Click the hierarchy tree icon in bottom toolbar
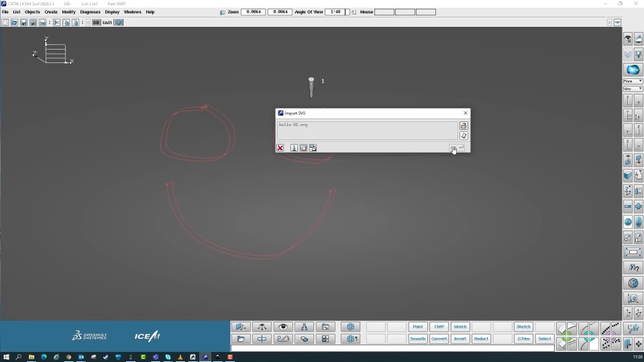 point(305,326)
